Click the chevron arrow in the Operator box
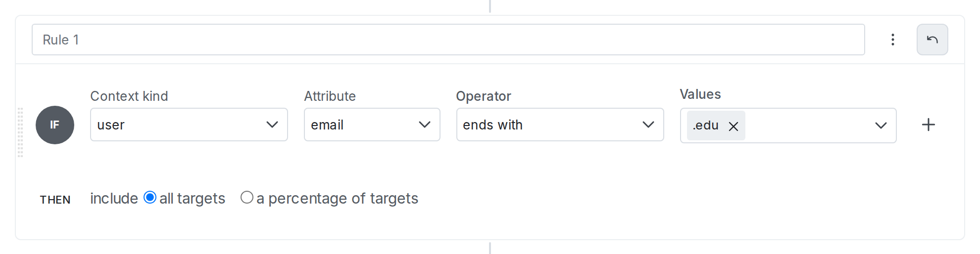The height and width of the screenshot is (254, 980). coord(648,125)
